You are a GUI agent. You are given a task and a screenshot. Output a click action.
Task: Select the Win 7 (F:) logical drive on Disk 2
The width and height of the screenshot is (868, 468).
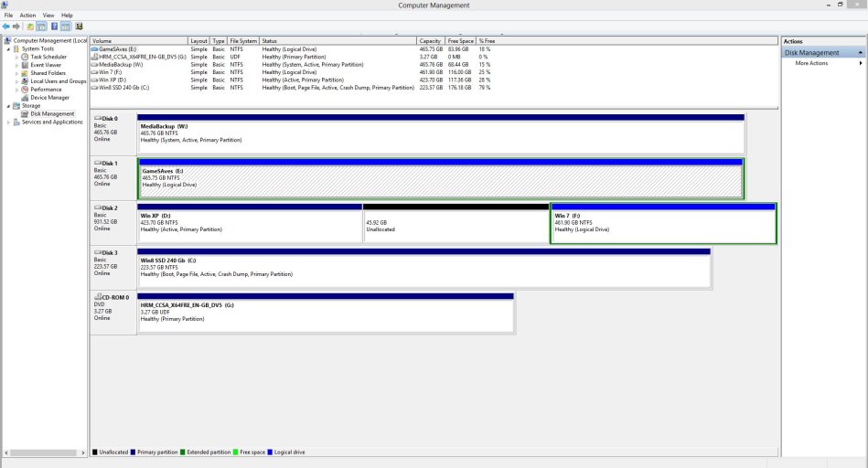pos(663,223)
